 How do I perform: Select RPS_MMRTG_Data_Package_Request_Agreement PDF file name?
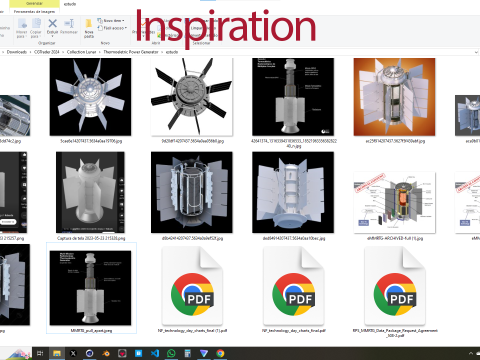pos(395,333)
